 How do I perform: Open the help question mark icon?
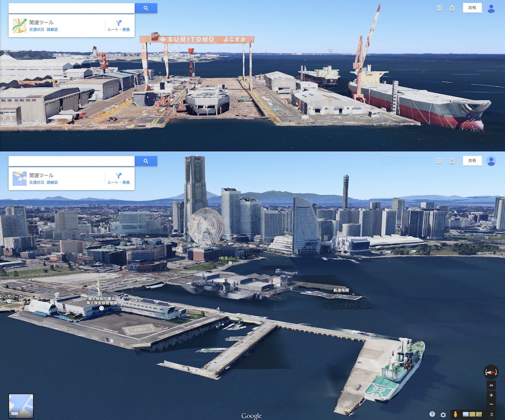pyautogui.click(x=432, y=414)
